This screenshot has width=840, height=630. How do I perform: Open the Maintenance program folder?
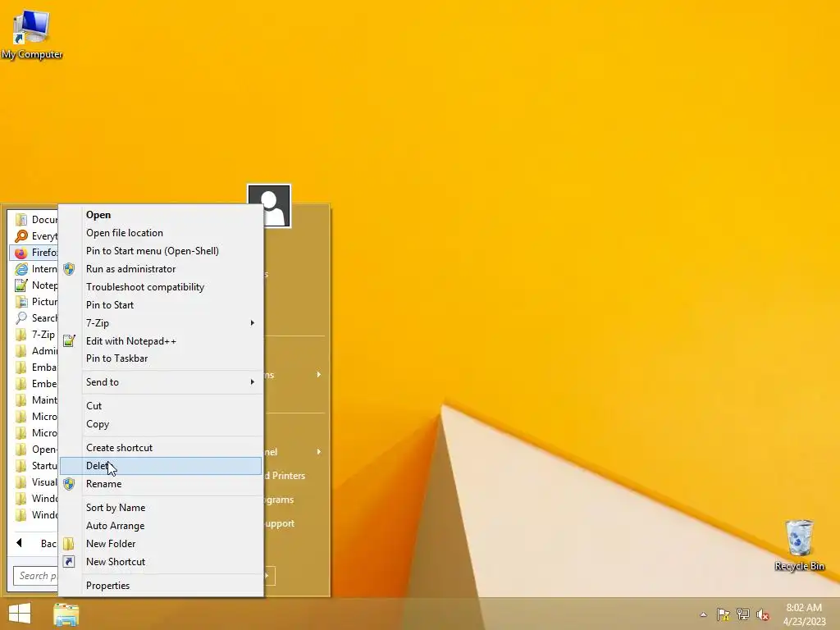pyautogui.click(x=34, y=400)
